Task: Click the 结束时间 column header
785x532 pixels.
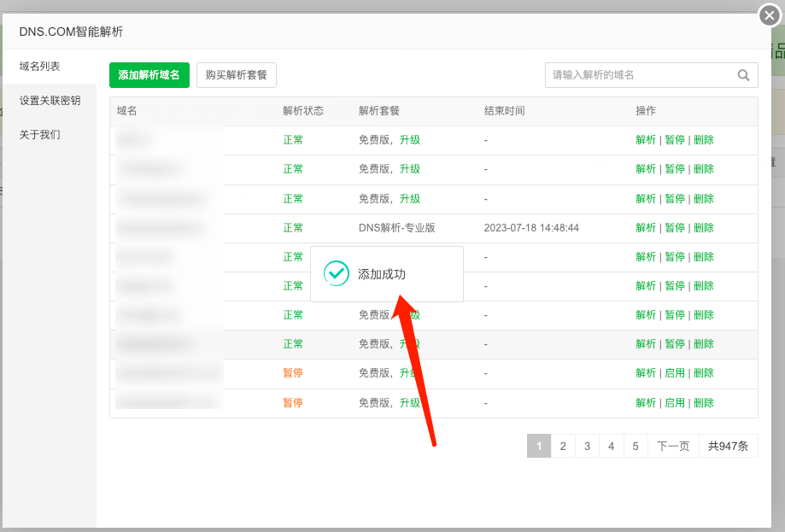Action: click(504, 111)
